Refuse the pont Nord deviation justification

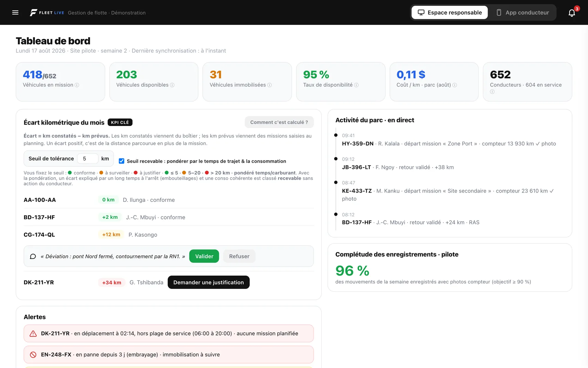coord(239,256)
